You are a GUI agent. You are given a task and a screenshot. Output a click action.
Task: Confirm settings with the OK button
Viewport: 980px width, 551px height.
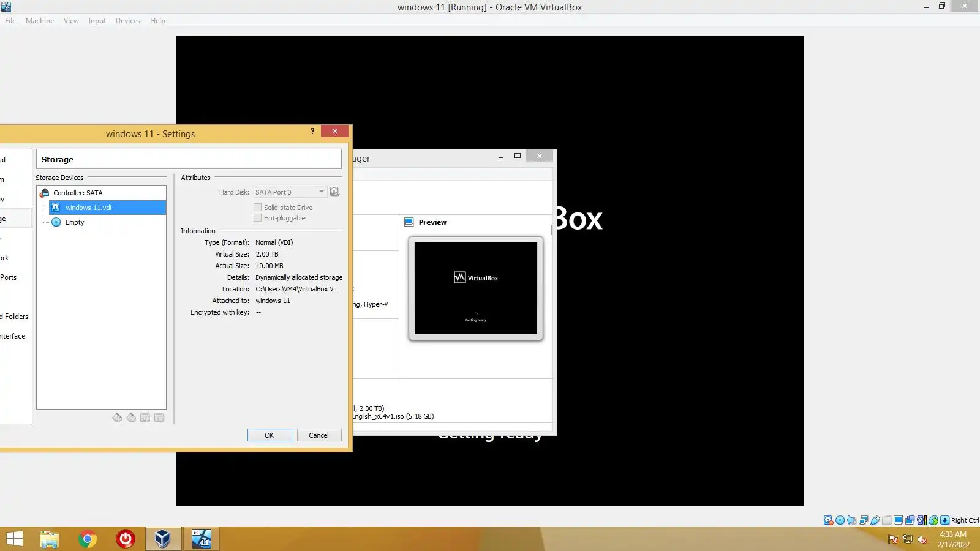coord(269,435)
